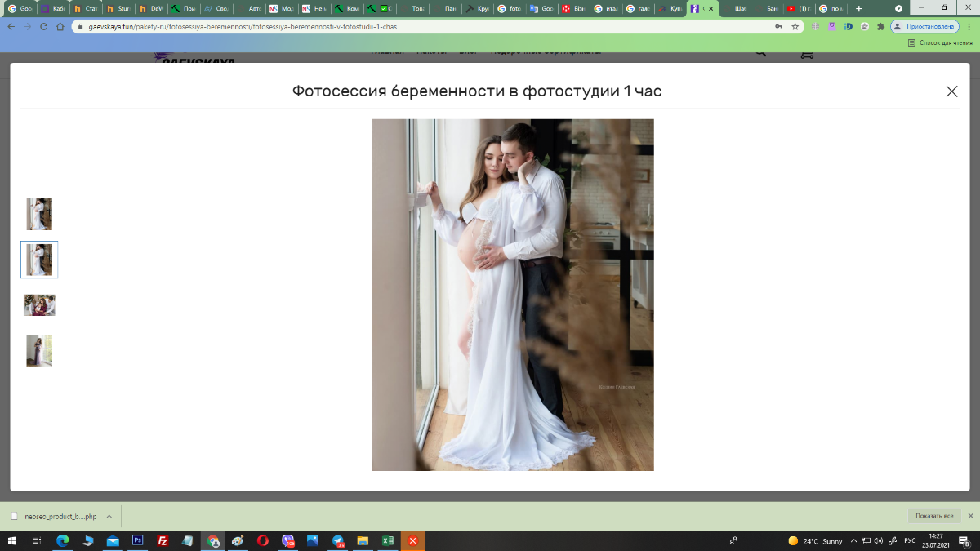This screenshot has height=551, width=980.
Task: Open the weather widget 24°C Sunny
Action: [815, 540]
